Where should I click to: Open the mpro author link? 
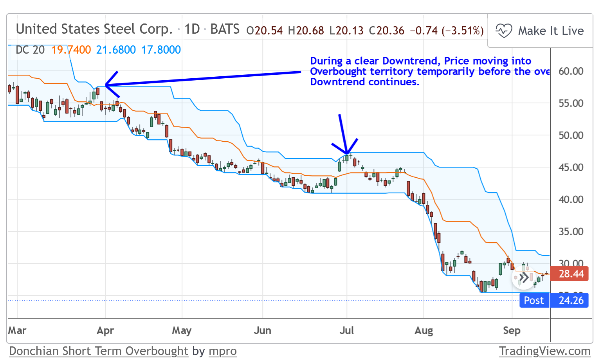[223, 351]
